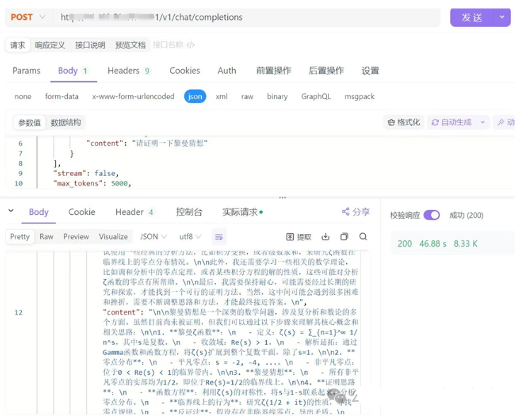Select the Preview view
The image size is (521, 420).
(x=76, y=237)
